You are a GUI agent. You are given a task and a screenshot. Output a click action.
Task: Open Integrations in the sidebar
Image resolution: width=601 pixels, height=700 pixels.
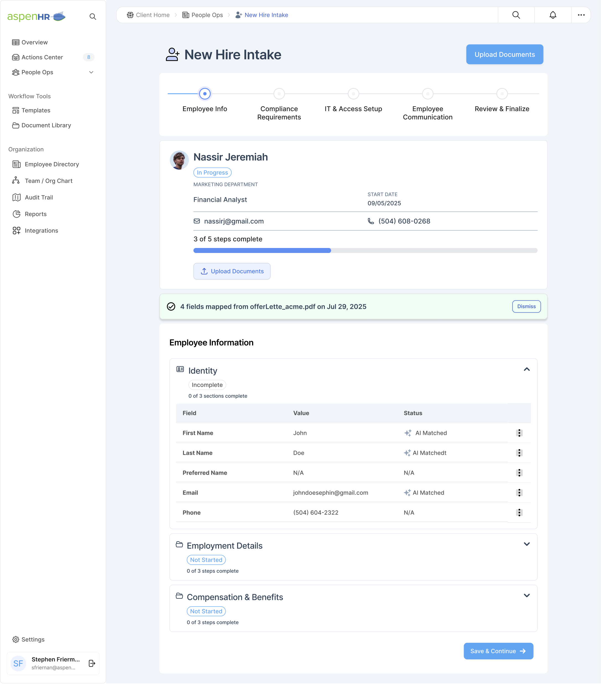[41, 230]
